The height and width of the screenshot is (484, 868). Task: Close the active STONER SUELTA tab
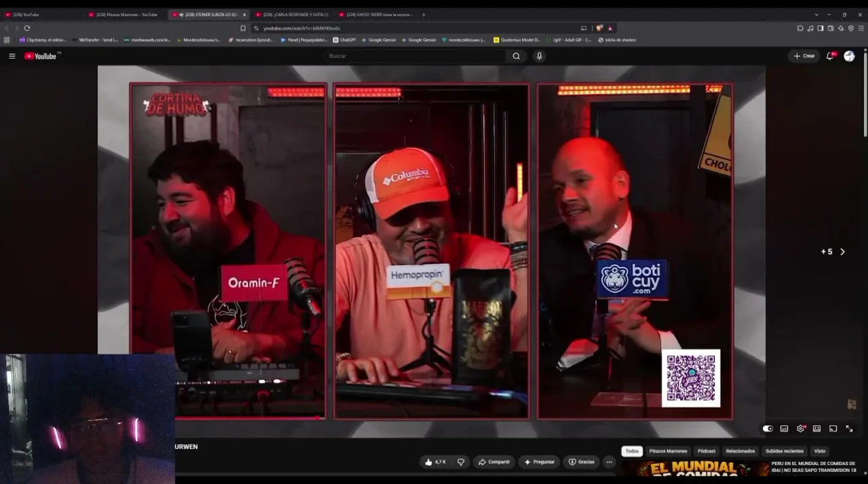[244, 15]
